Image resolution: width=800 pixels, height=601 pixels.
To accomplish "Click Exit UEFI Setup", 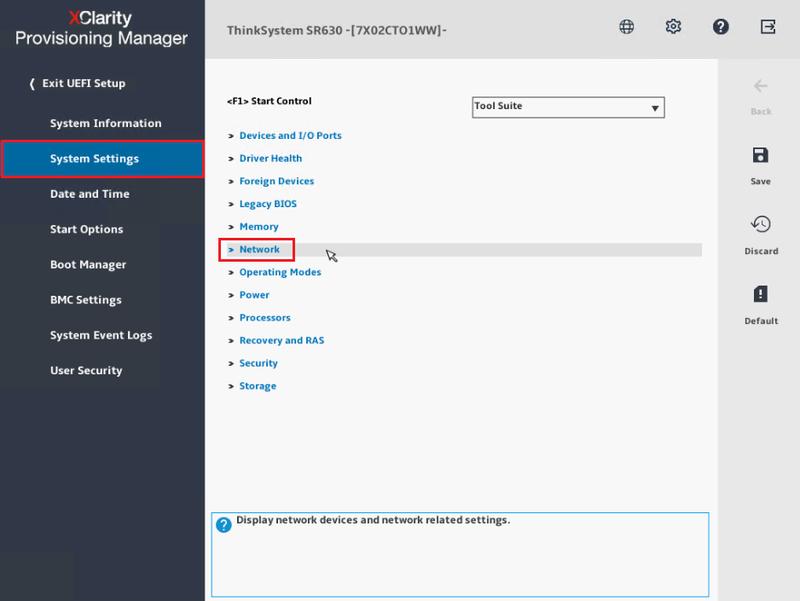I will pyautogui.click(x=83, y=84).
